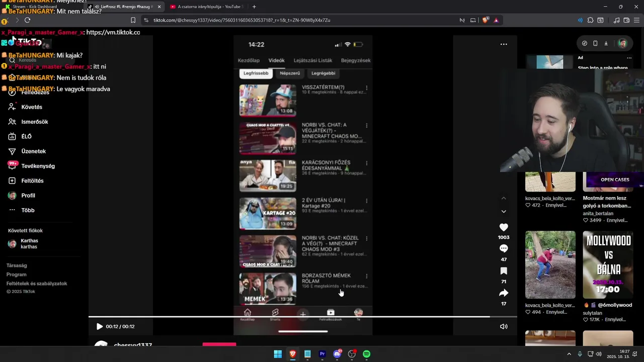The height and width of the screenshot is (362, 644).
Task: Open @6mollywood account link
Action: pos(611,305)
